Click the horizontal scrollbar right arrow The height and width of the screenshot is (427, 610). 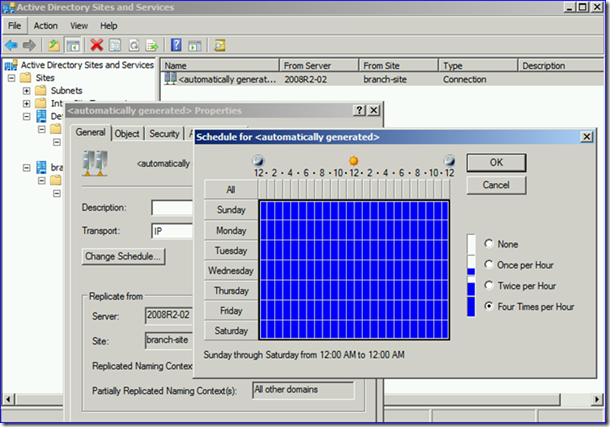click(597, 399)
